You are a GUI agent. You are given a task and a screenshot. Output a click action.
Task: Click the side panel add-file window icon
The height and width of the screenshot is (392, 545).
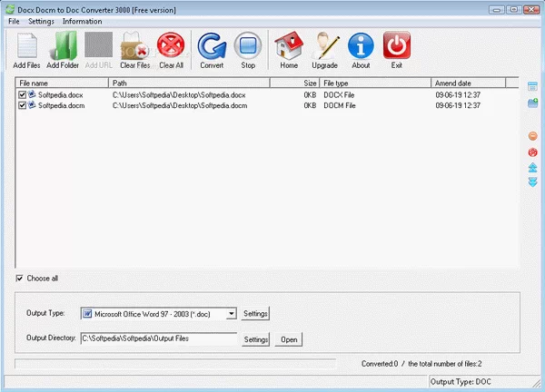[x=532, y=86]
